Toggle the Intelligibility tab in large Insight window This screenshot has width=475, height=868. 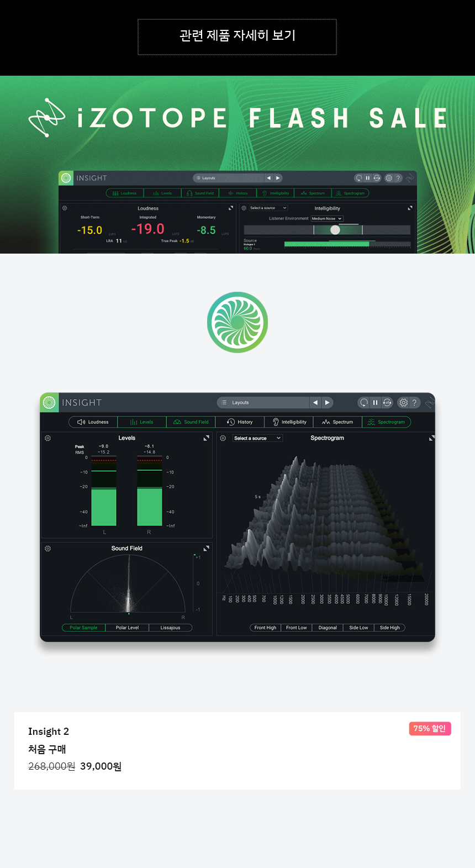289,422
